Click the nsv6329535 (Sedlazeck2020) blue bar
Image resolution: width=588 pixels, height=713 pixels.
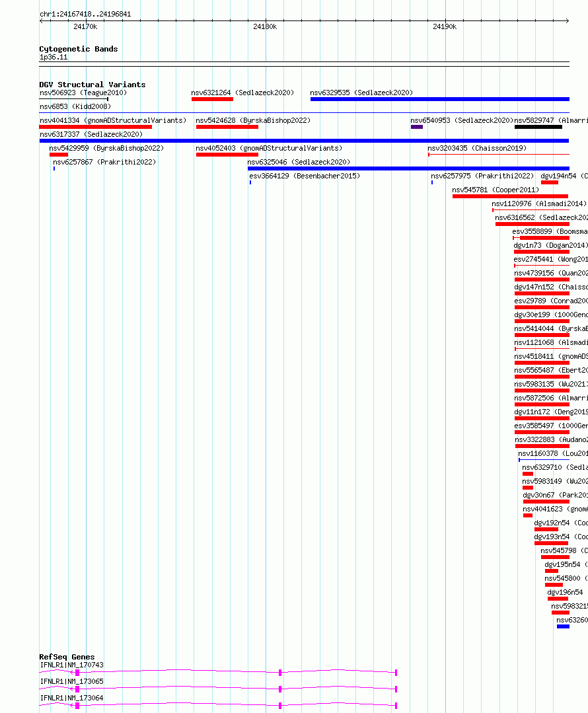pos(440,99)
